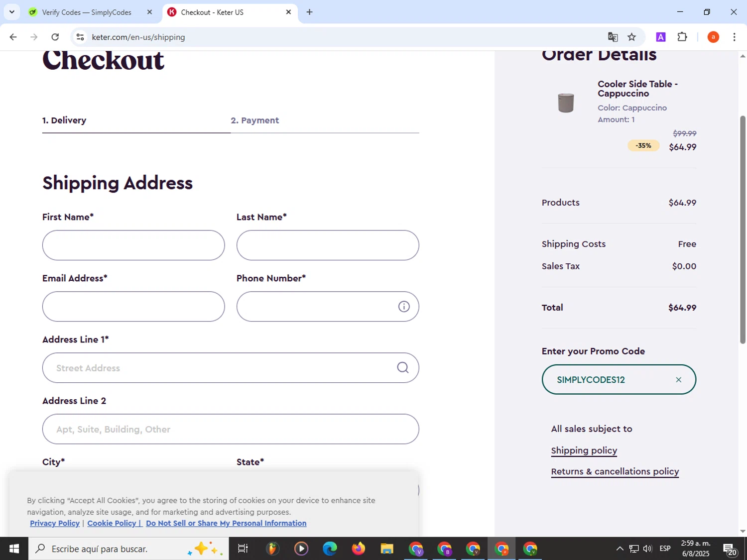This screenshot has width=747, height=560.
Task: Open the Chrome profile avatar
Action: (713, 37)
